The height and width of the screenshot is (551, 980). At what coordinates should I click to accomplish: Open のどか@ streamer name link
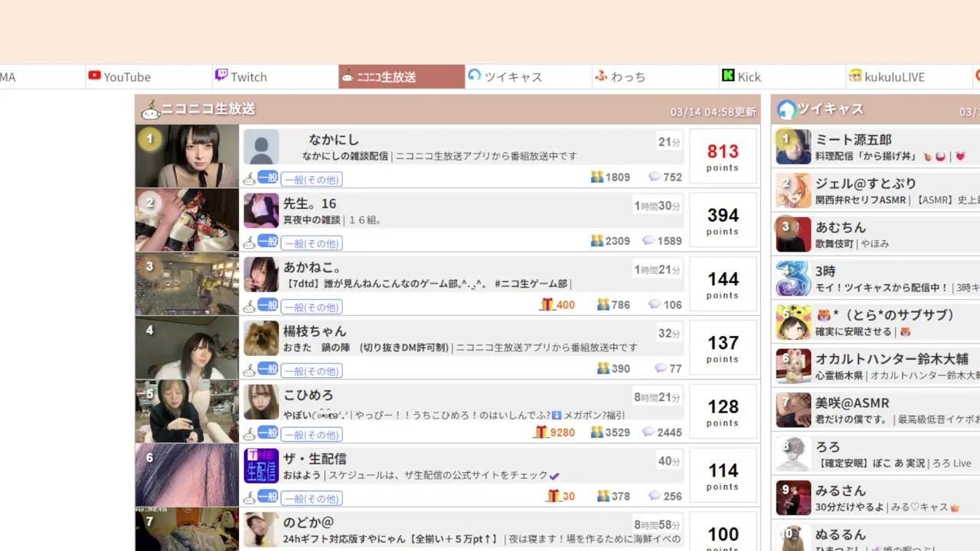[309, 522]
